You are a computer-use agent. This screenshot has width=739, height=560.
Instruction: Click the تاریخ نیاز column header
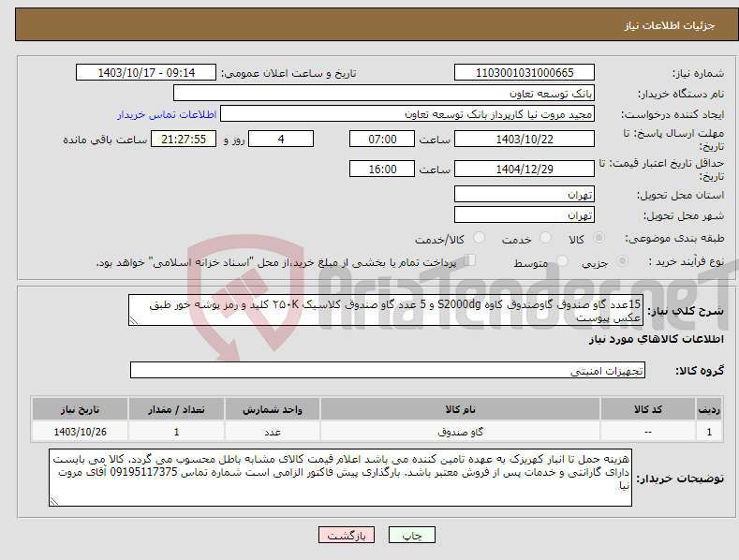[81, 409]
